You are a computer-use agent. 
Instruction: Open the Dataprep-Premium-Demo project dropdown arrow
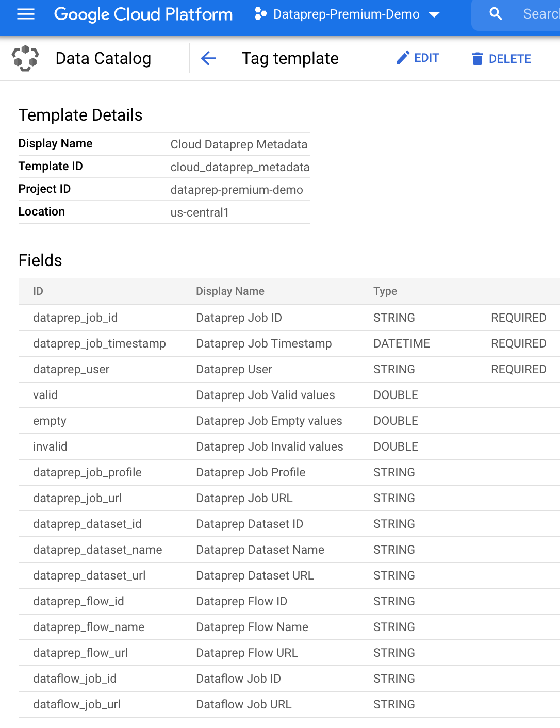[x=434, y=15]
